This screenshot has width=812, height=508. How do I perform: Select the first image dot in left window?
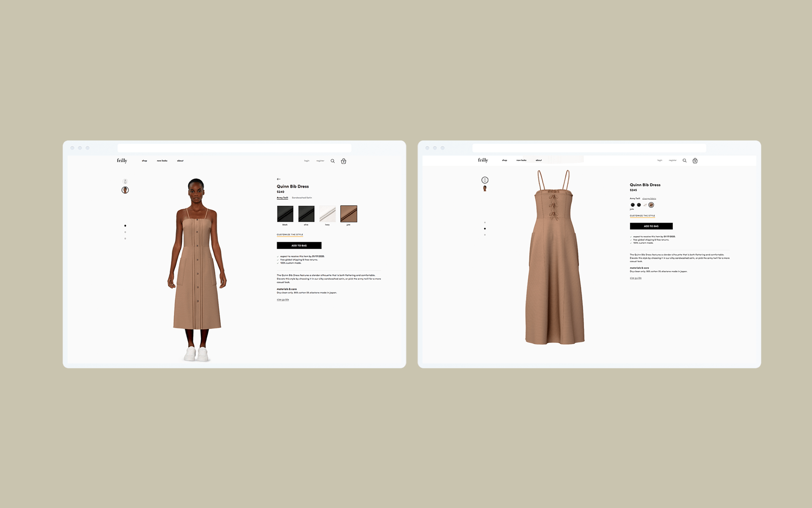(x=125, y=226)
